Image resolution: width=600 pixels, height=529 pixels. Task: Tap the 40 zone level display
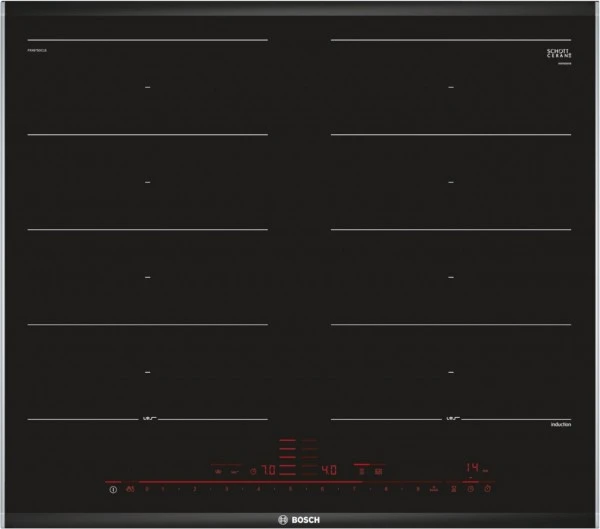coord(329,468)
